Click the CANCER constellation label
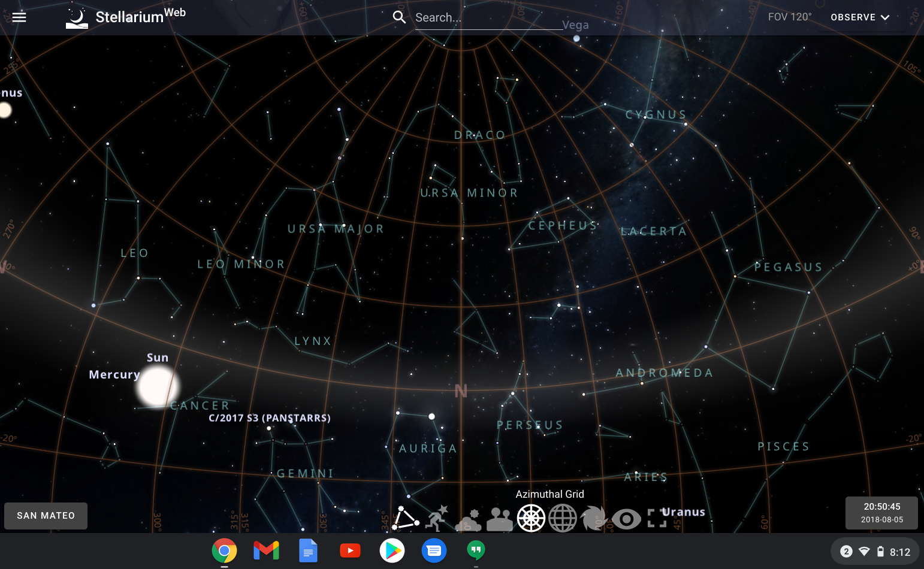 200,406
